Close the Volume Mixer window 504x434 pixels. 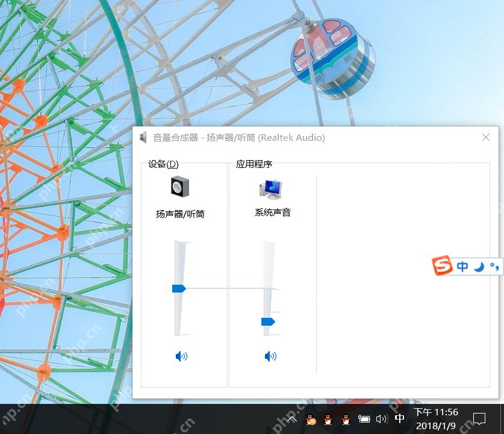coord(486,137)
